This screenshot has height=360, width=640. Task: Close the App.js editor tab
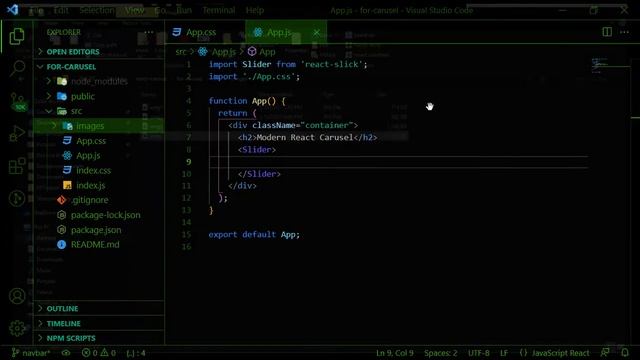(x=316, y=32)
